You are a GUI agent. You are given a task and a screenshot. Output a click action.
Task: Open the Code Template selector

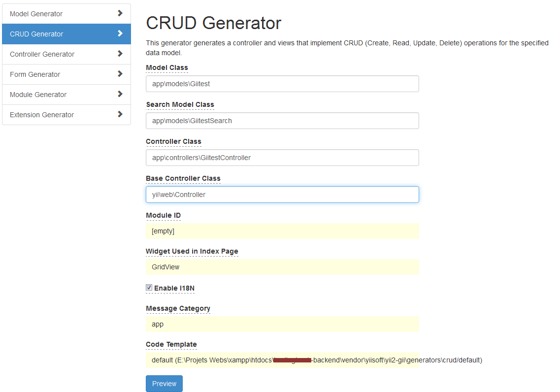click(x=282, y=360)
